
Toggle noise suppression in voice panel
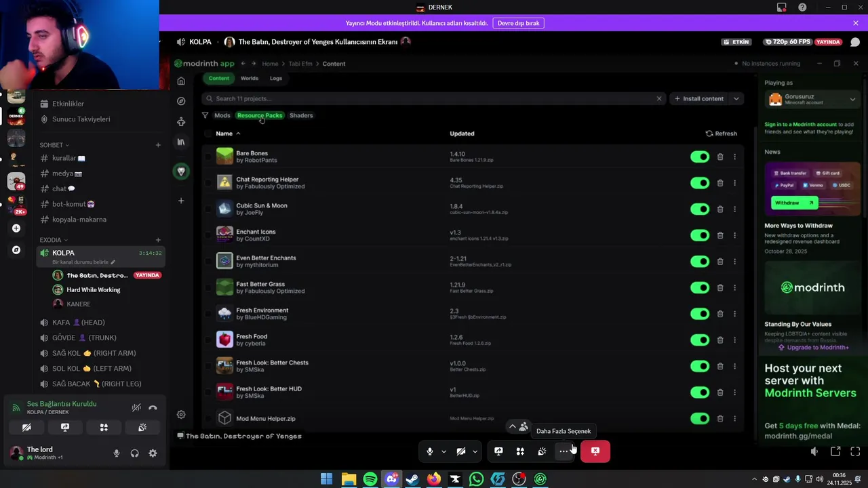(136, 407)
